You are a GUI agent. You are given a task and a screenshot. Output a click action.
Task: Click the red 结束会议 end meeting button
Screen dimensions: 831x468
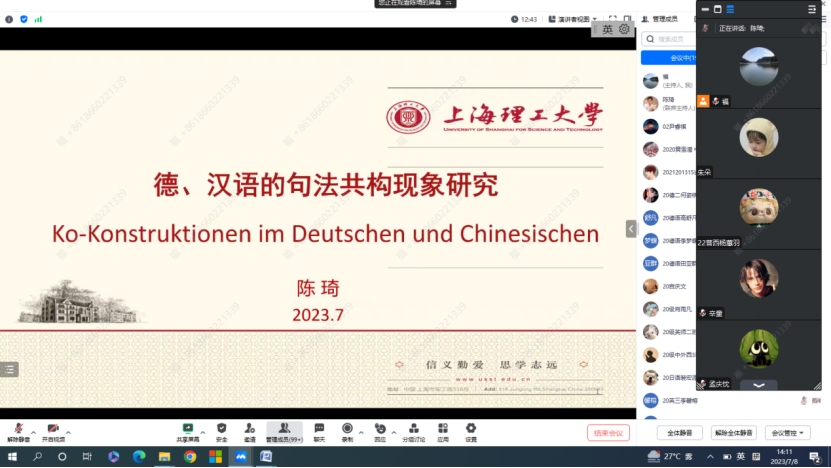[608, 433]
